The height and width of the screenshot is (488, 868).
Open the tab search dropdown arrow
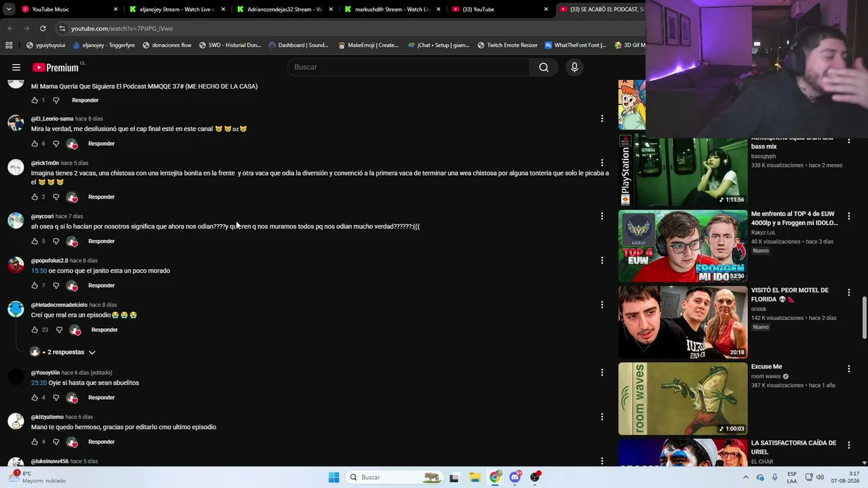tap(9, 9)
